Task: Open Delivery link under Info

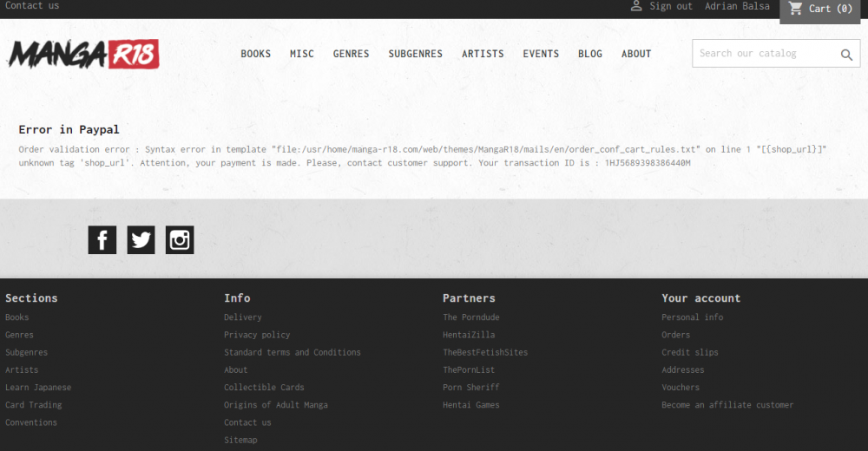Action: tap(243, 317)
